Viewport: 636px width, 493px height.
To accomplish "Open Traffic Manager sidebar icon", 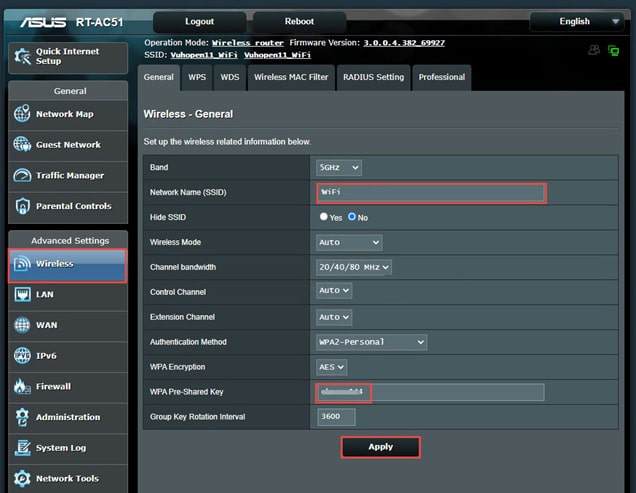I will (x=22, y=176).
